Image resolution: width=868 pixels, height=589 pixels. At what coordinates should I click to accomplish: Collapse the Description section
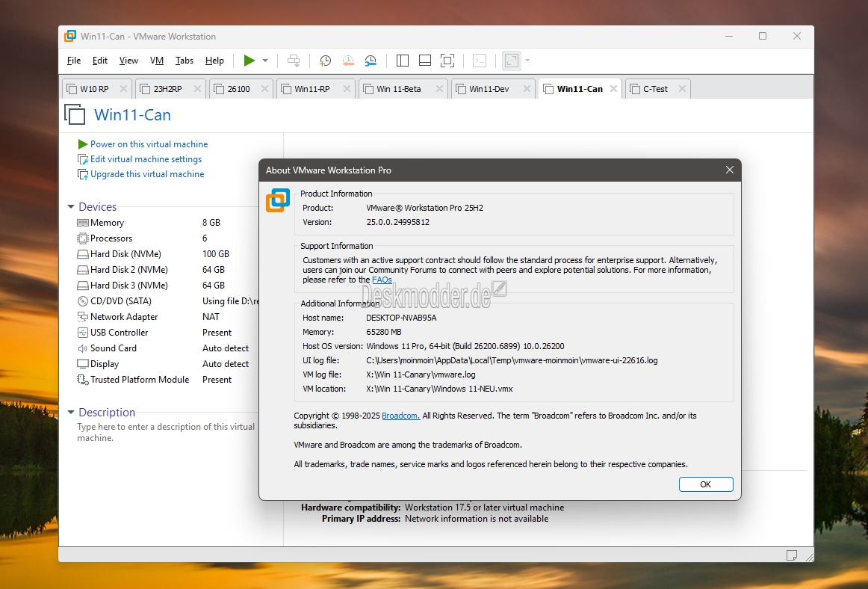point(71,413)
